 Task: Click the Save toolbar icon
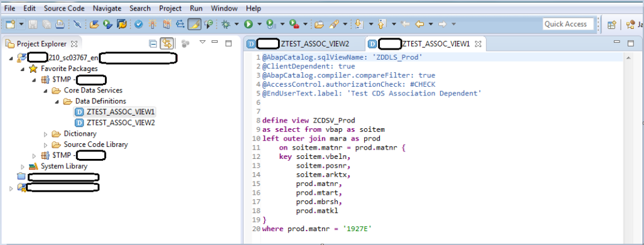coord(33,24)
